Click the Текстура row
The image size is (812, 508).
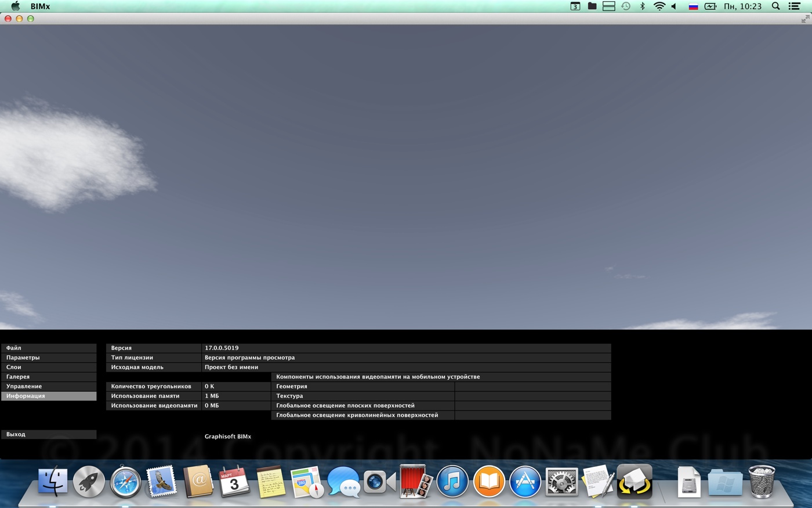point(441,396)
